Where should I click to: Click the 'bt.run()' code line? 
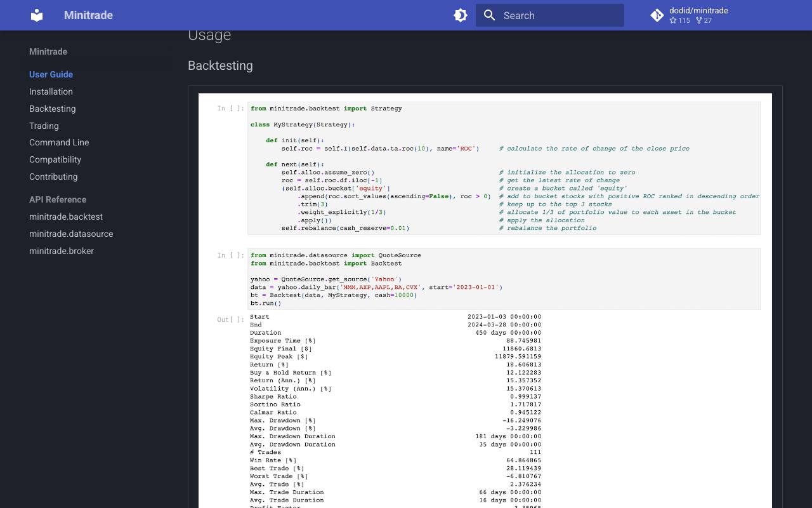266,303
